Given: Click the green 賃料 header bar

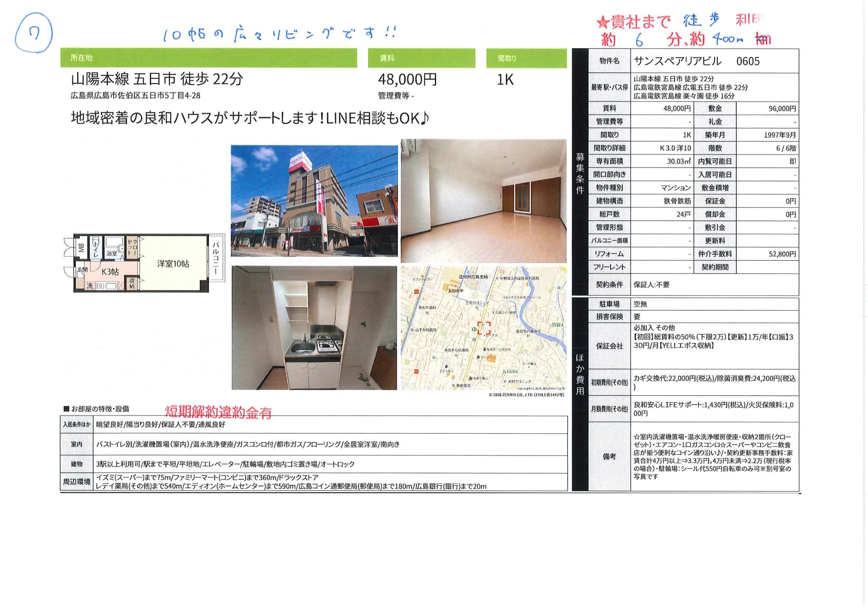Looking at the screenshot, I should pos(421,58).
